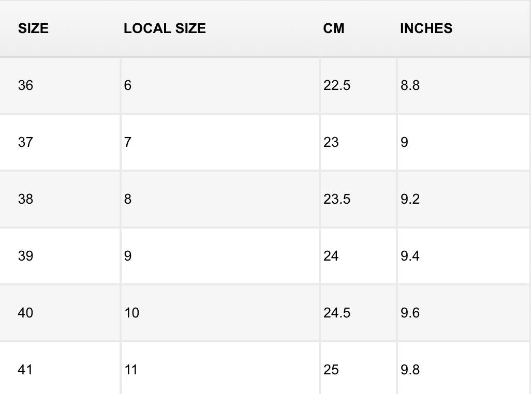This screenshot has width=532, height=394.
Task: Select size 38 cell
Action: (25, 199)
